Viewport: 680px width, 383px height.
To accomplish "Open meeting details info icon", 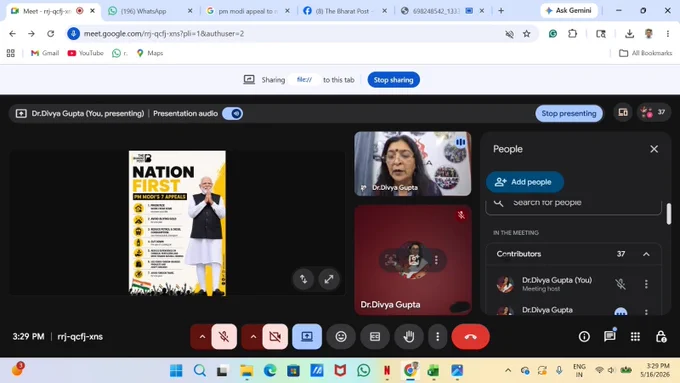I will tap(584, 337).
